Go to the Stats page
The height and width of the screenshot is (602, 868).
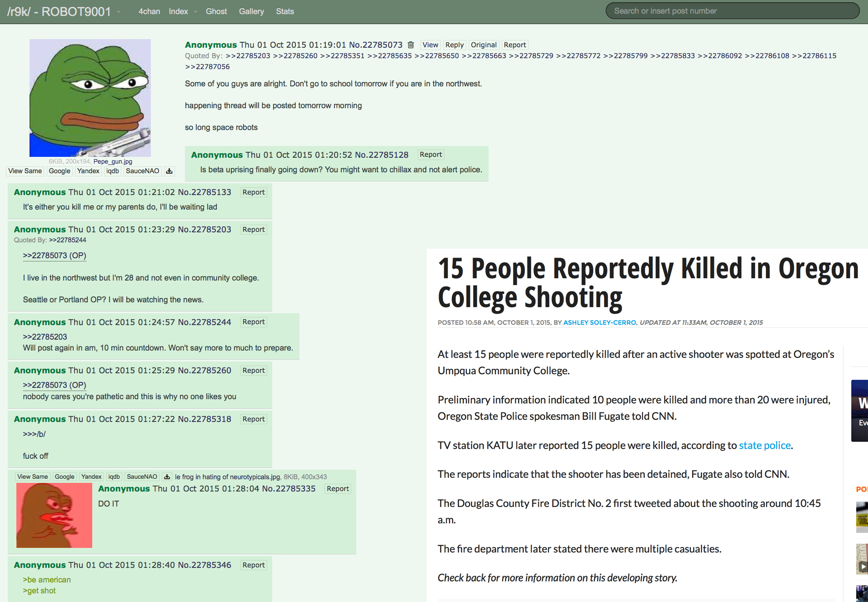(284, 11)
